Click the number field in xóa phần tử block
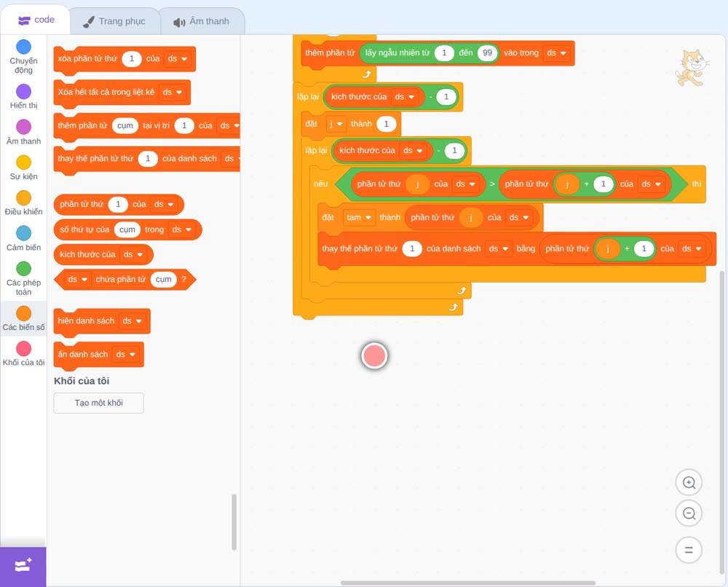 131,58
